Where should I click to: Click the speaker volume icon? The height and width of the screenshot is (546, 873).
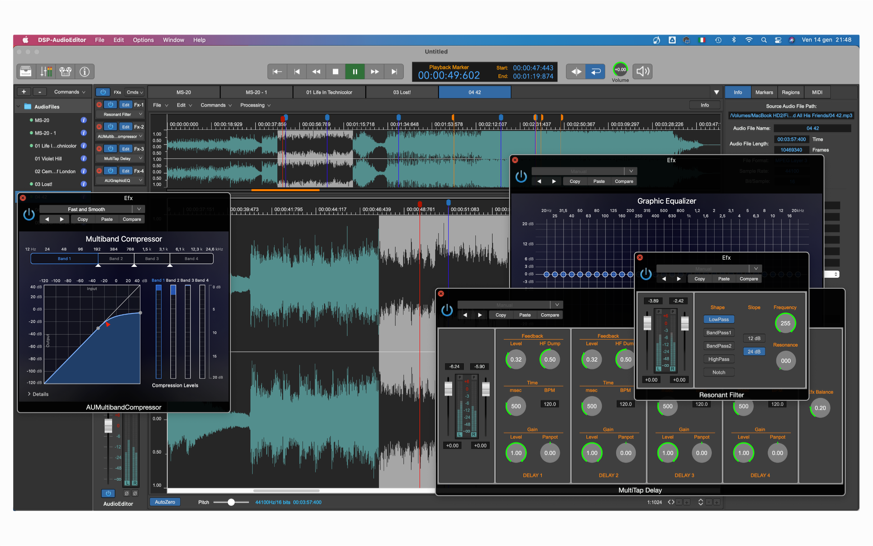click(643, 72)
